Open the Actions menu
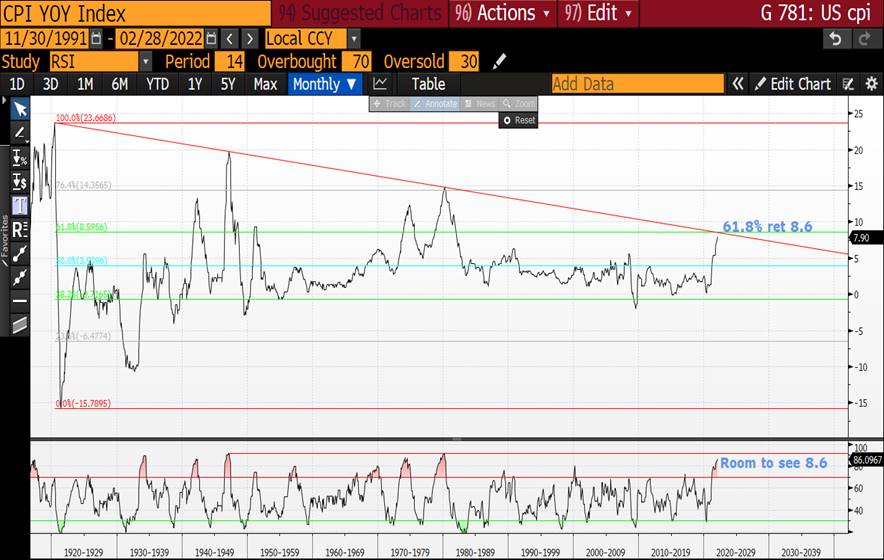 click(503, 13)
